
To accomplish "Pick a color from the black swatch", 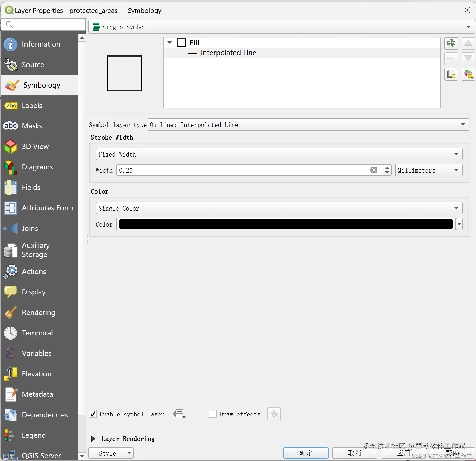I will click(286, 224).
